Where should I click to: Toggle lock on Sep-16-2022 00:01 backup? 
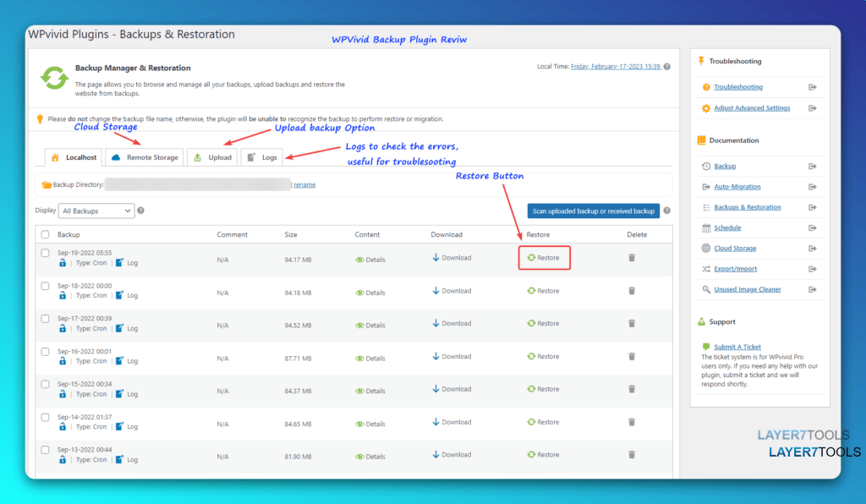click(x=63, y=361)
